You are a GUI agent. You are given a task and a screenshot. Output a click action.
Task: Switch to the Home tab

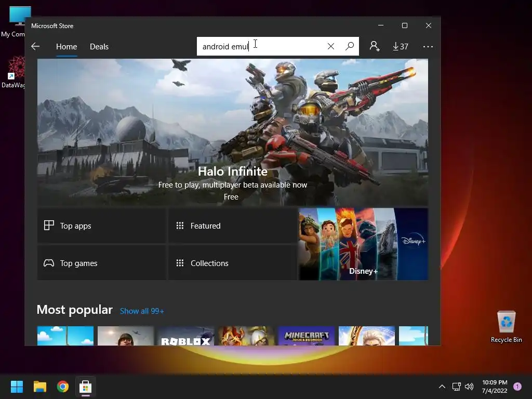click(x=66, y=46)
